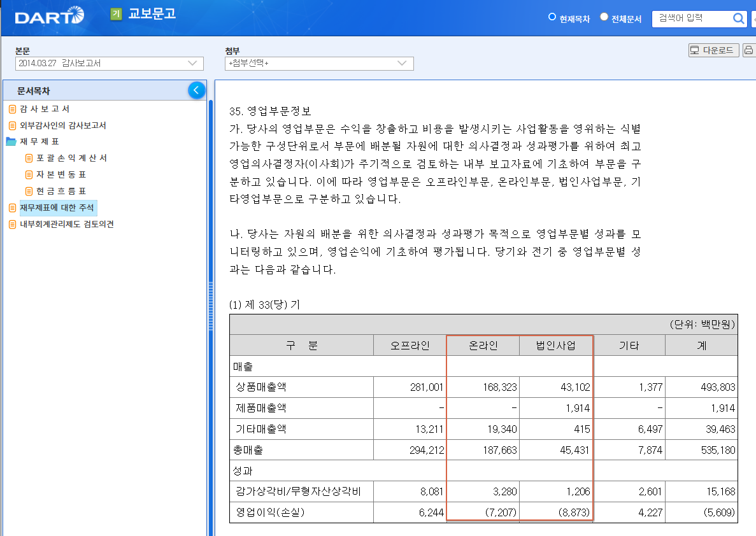Click the 15,168 depreciation total cell
Screen dimensions: 756x536
701,491
